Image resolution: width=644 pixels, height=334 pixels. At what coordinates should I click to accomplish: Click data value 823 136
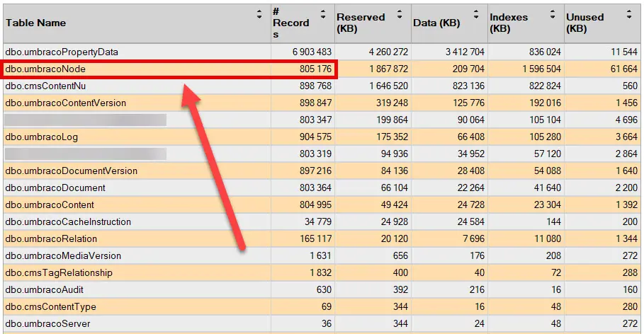[468, 86]
